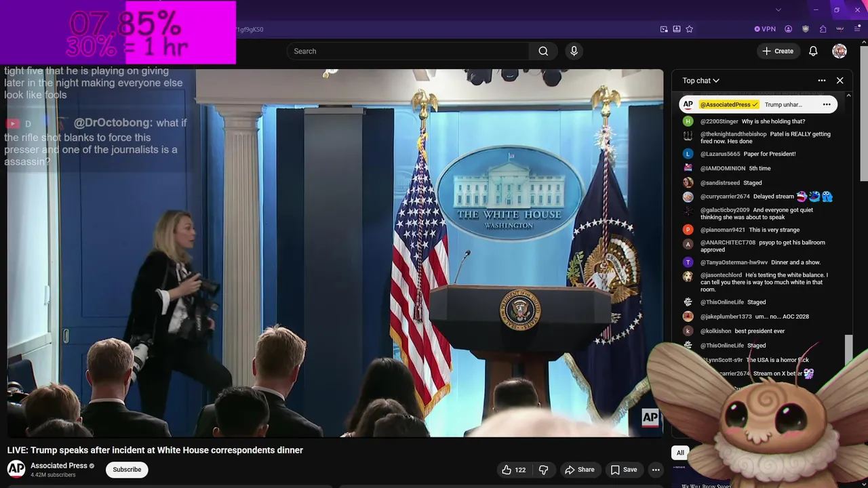Open the YouTube account avatar menu
The image size is (868, 488).
[840, 51]
